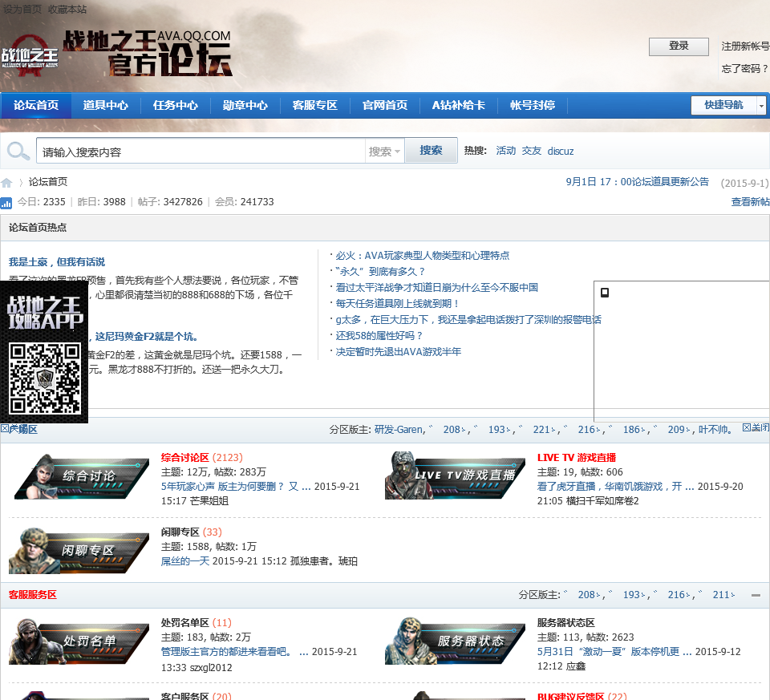Click 忘了密码? link
The height and width of the screenshot is (700, 770).
tap(744, 69)
